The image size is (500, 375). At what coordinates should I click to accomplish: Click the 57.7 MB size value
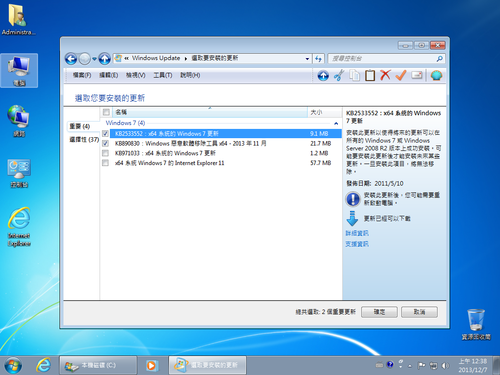pos(320,163)
